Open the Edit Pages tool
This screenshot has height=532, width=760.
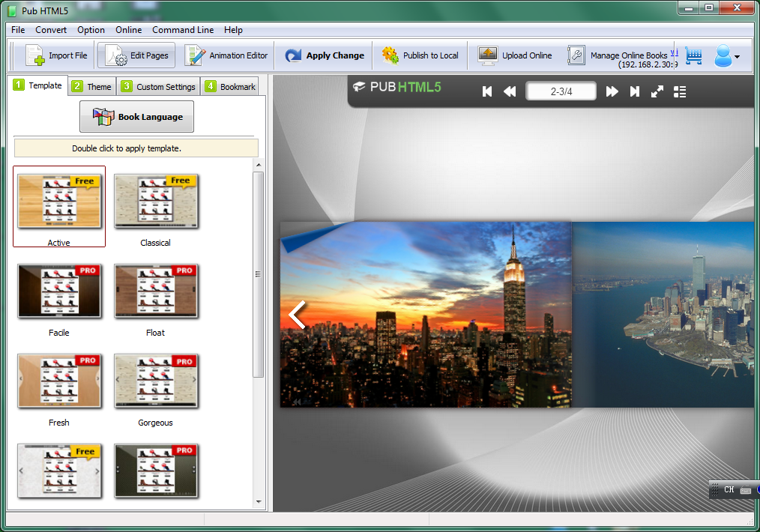coord(136,55)
